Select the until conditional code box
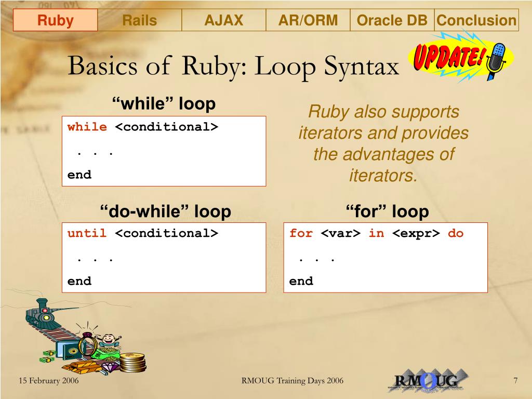Viewport: 532px width, 399px height. (164, 257)
